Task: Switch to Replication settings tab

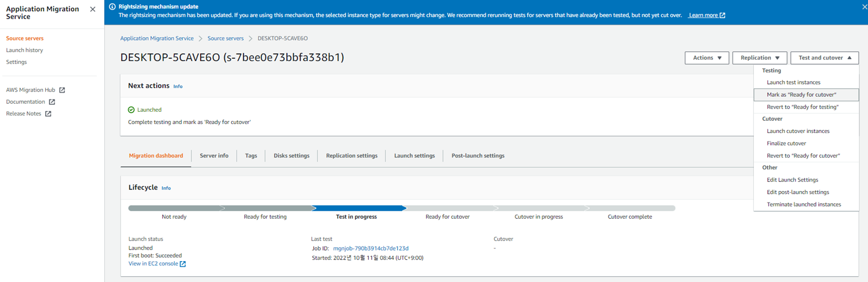Action: (352, 156)
